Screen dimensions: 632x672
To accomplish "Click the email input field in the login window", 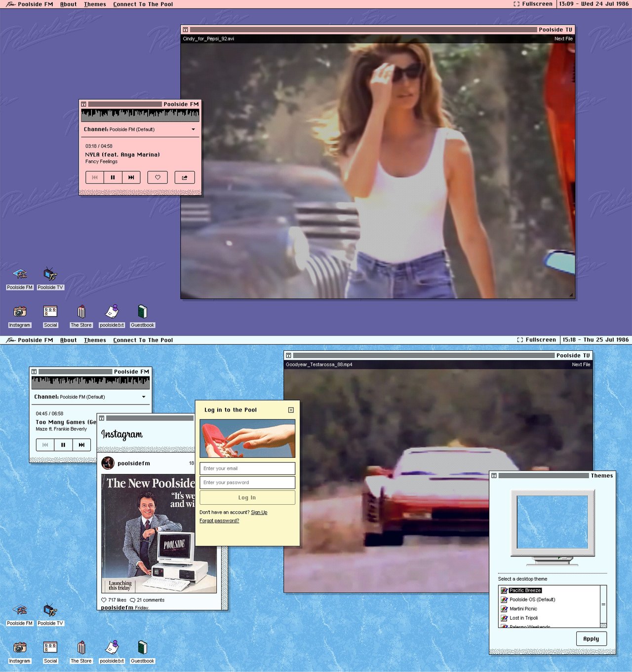I will 246,468.
